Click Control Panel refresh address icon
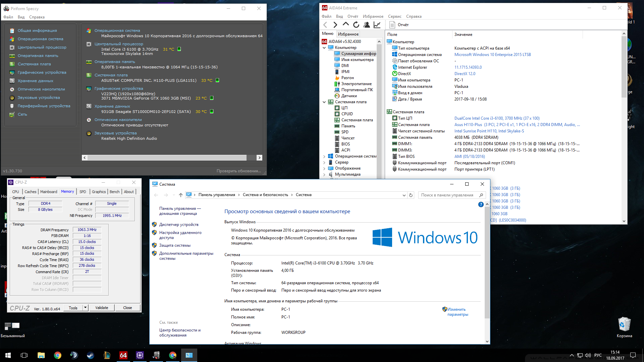The width and height of the screenshot is (644, 362). [411, 195]
